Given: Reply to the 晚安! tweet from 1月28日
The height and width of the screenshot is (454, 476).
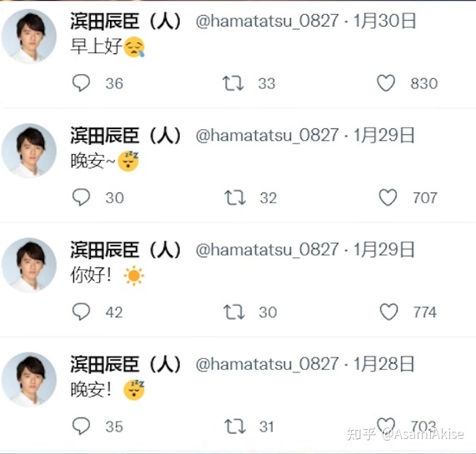Looking at the screenshot, I should click(x=81, y=426).
